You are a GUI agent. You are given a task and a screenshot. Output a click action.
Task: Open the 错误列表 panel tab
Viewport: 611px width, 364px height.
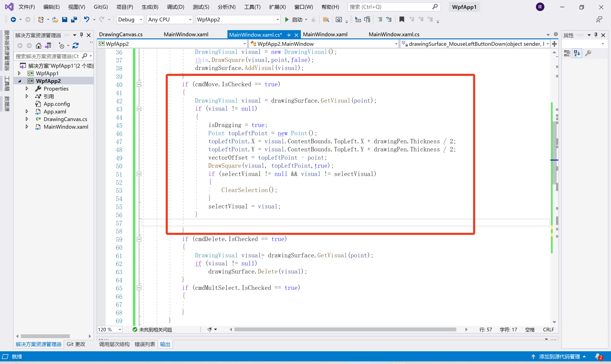pyautogui.click(x=145, y=344)
